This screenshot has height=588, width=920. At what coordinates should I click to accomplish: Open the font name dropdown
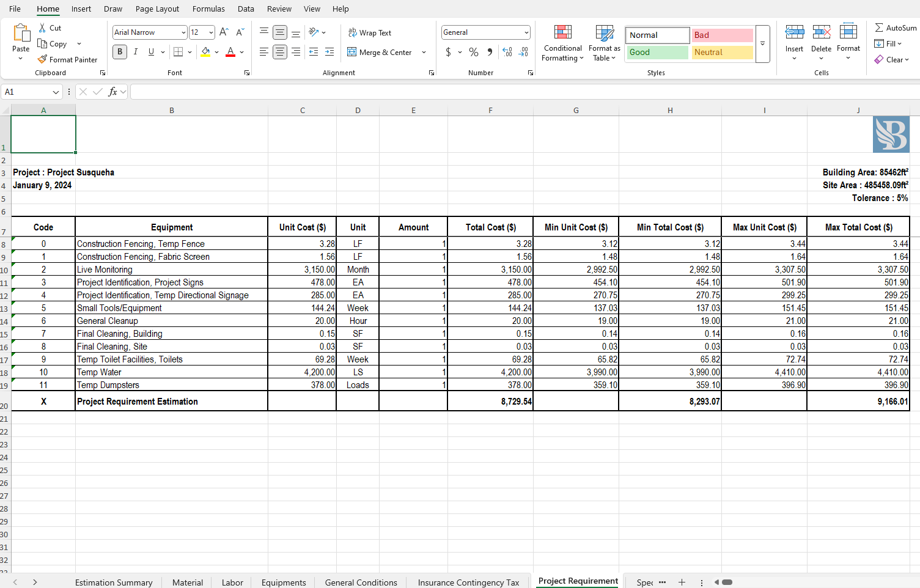183,32
